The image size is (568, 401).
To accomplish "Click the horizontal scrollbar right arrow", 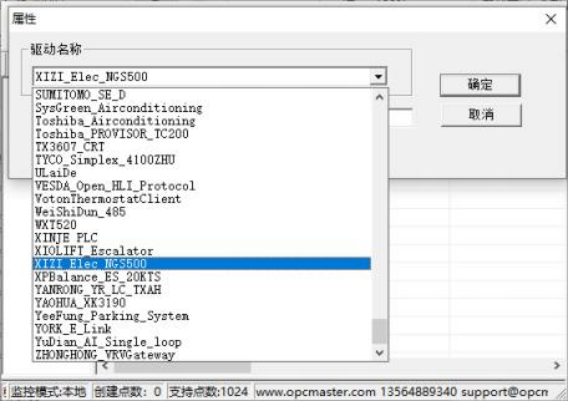I will [557, 366].
